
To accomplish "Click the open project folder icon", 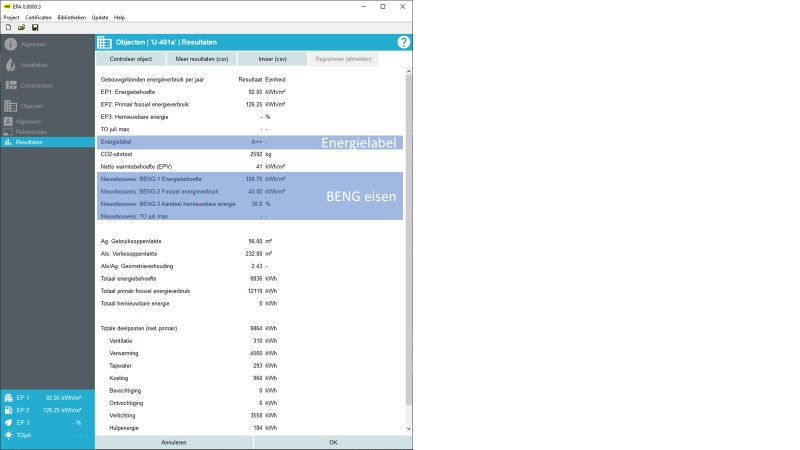I will click(21, 27).
